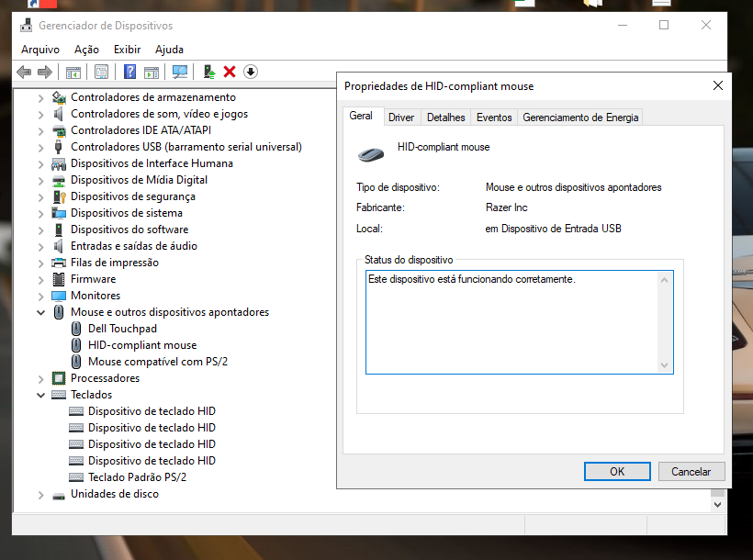Screen dimensions: 753x560
Task: Open the Properties toolbar icon
Action: coord(101,72)
